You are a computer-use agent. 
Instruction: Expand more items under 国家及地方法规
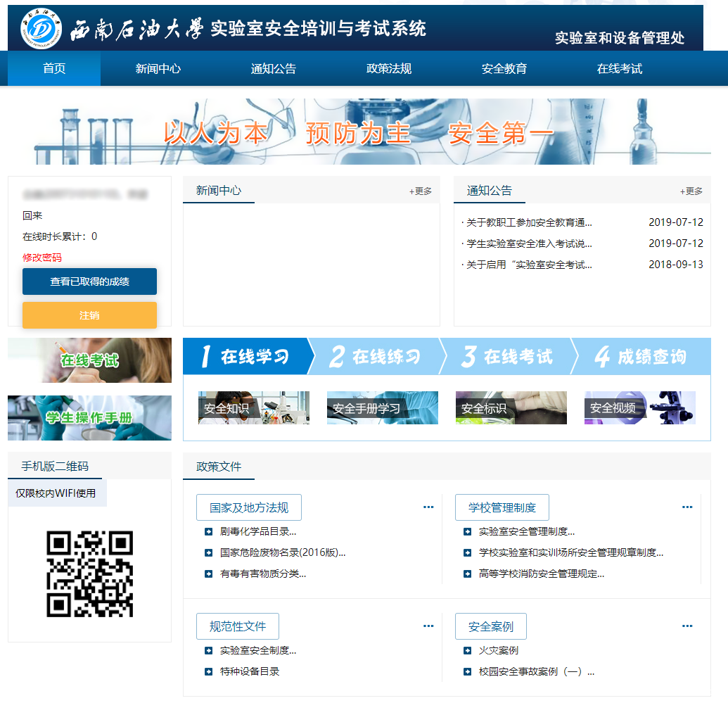(428, 507)
